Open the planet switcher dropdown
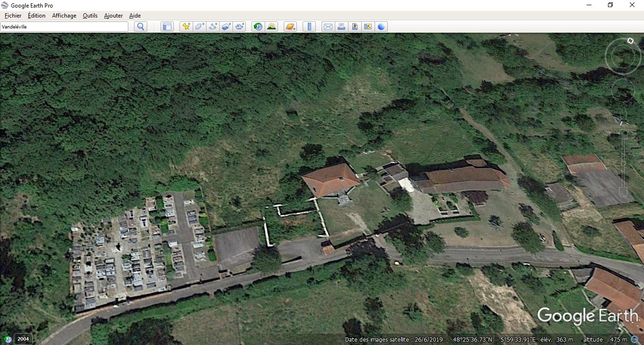 pyautogui.click(x=290, y=27)
